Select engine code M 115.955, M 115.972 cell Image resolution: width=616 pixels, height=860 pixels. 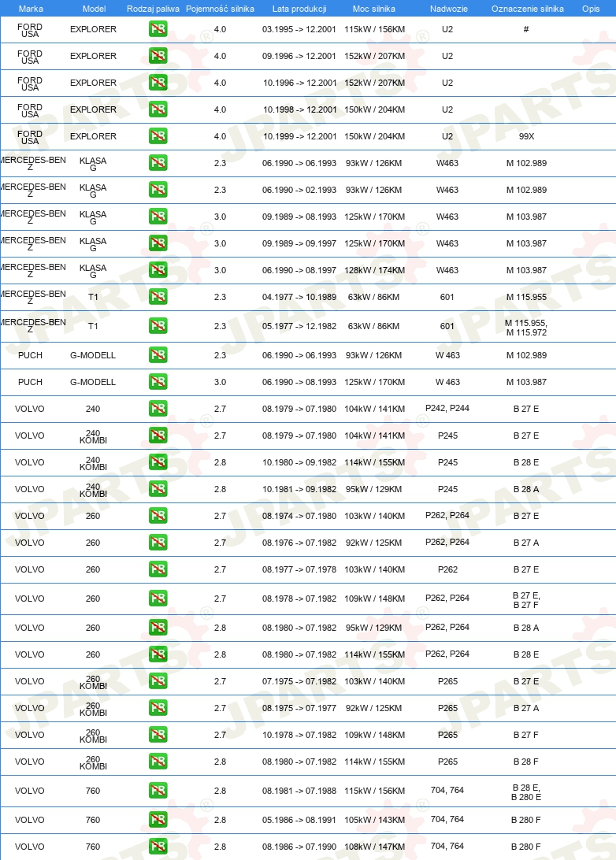pyautogui.click(x=526, y=328)
